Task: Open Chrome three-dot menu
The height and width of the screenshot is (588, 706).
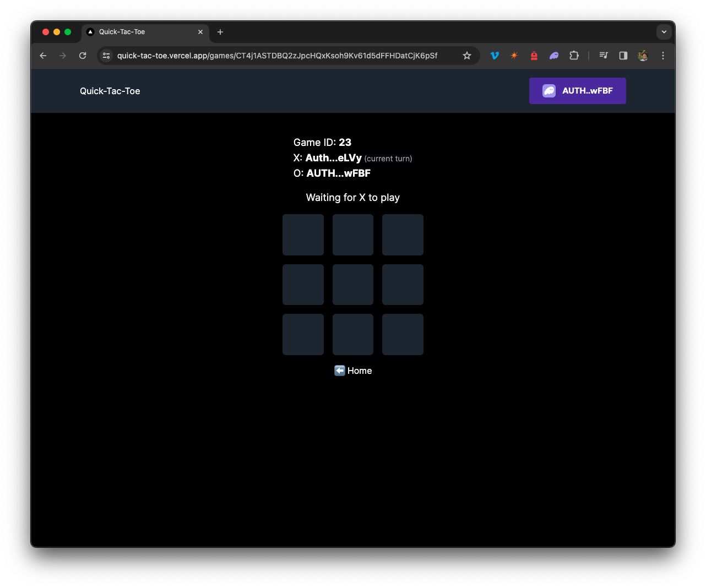Action: click(x=663, y=56)
